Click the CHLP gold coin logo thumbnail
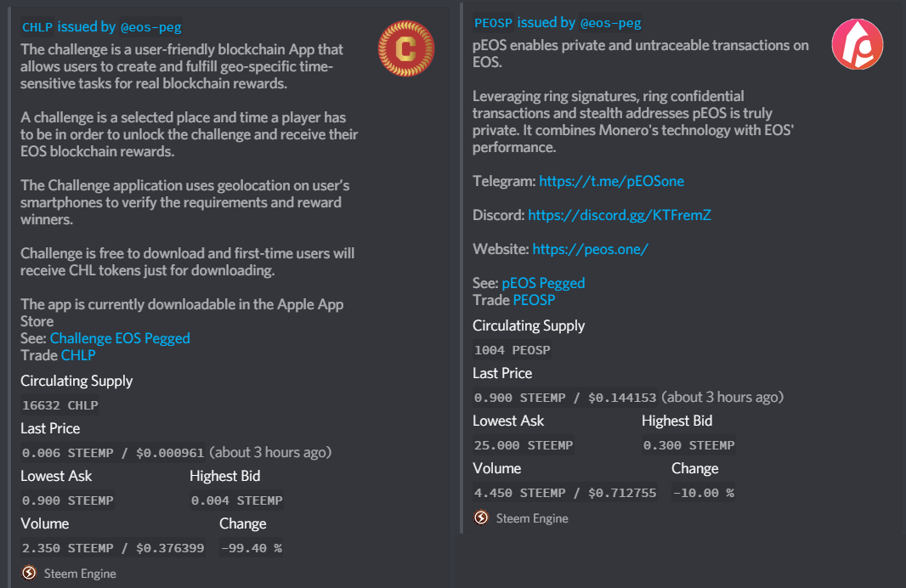The image size is (906, 588). tap(406, 48)
